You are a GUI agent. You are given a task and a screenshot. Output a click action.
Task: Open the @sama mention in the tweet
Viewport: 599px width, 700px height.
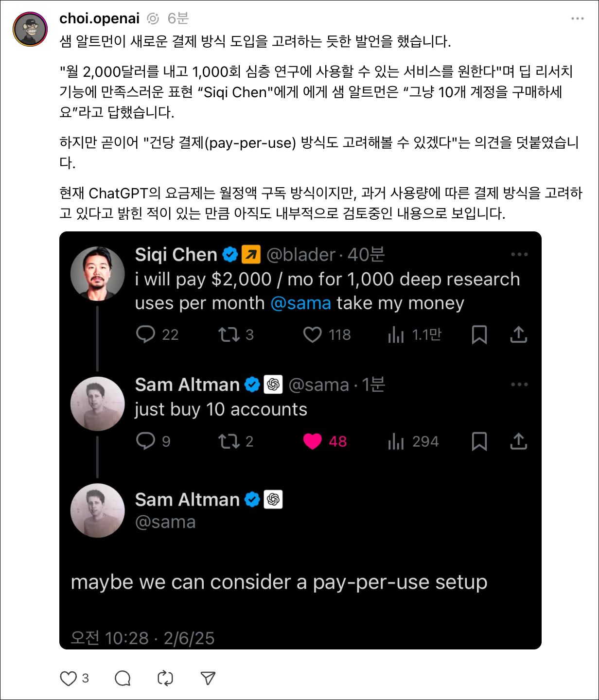coord(302,303)
